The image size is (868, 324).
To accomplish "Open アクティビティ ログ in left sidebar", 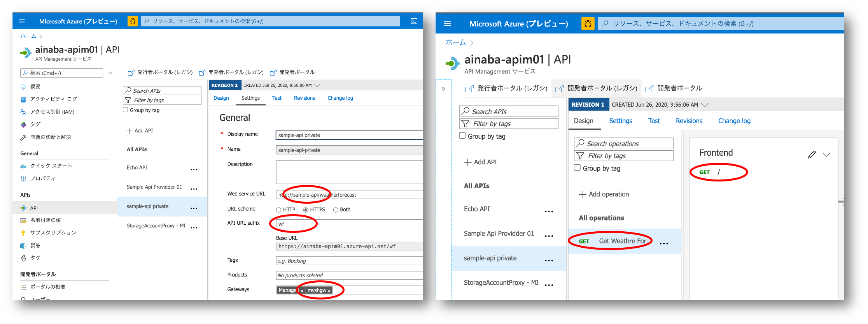I will tap(54, 99).
